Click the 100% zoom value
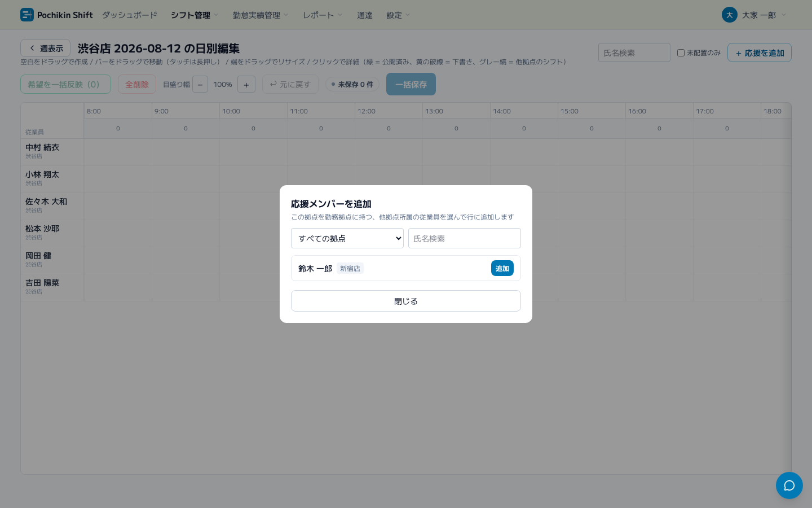 point(223,85)
